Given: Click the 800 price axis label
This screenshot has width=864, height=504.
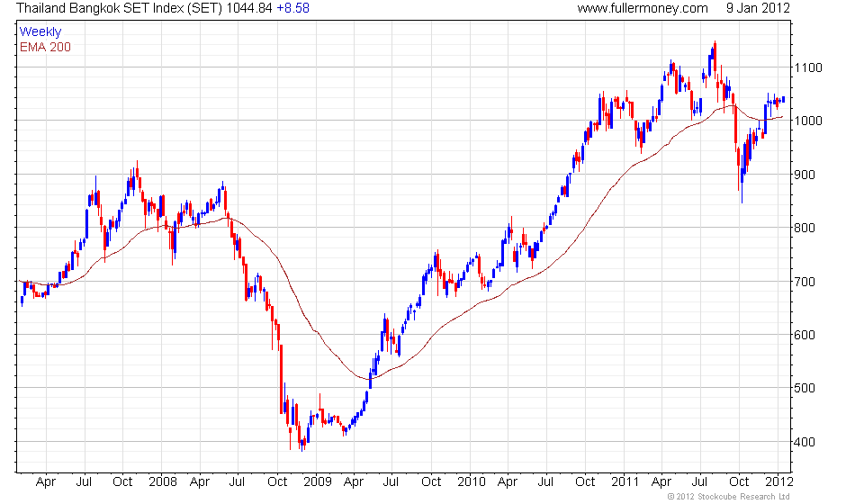Looking at the screenshot, I should click(x=805, y=228).
